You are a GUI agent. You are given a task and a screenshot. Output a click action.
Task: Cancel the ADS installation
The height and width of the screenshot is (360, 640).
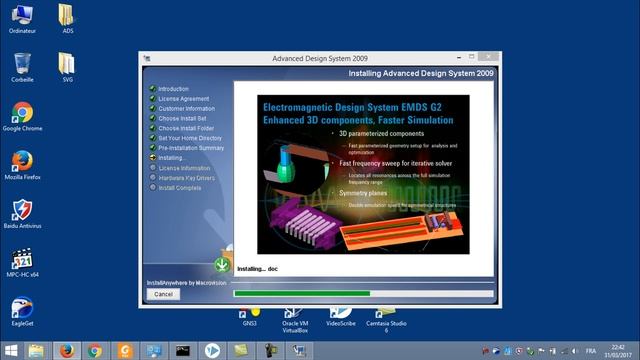[163, 294]
